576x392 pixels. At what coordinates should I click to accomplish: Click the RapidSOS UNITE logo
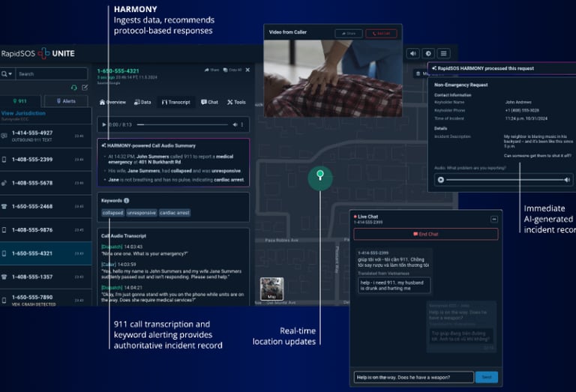[x=37, y=53]
